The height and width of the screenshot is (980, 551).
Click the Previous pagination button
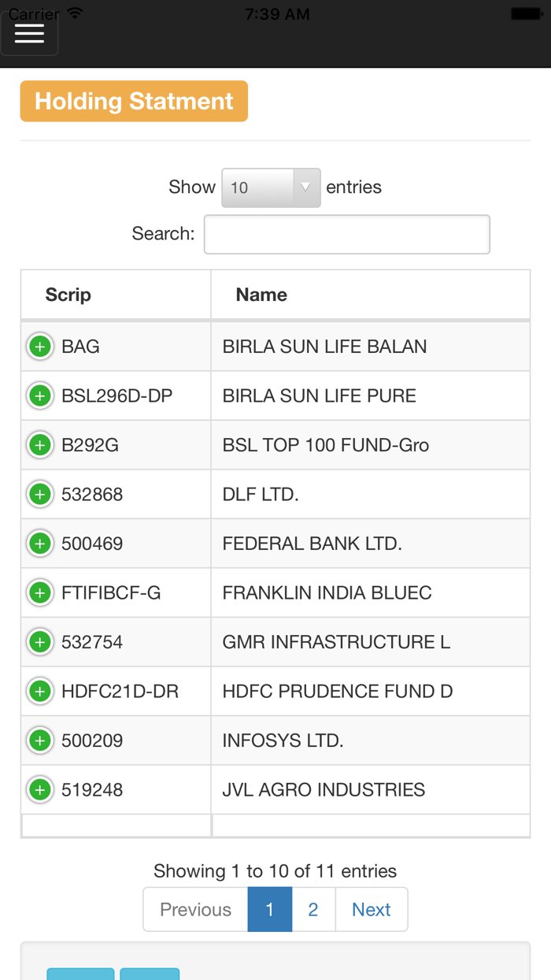point(195,909)
